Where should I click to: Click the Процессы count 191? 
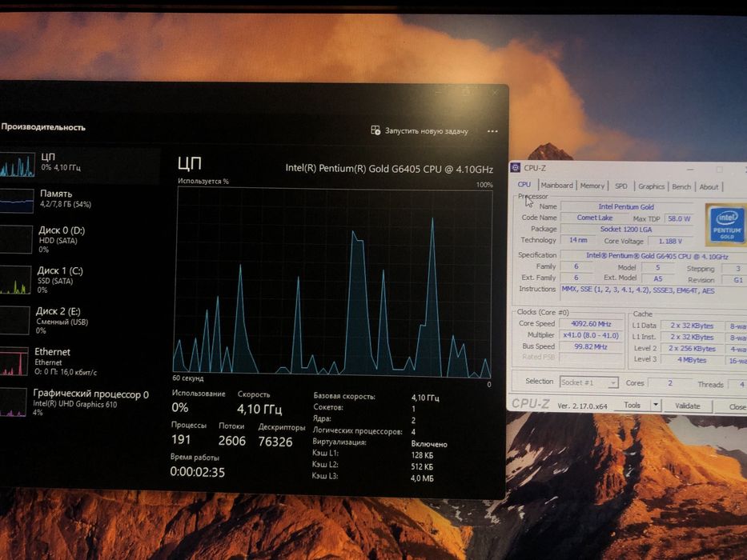pyautogui.click(x=181, y=439)
